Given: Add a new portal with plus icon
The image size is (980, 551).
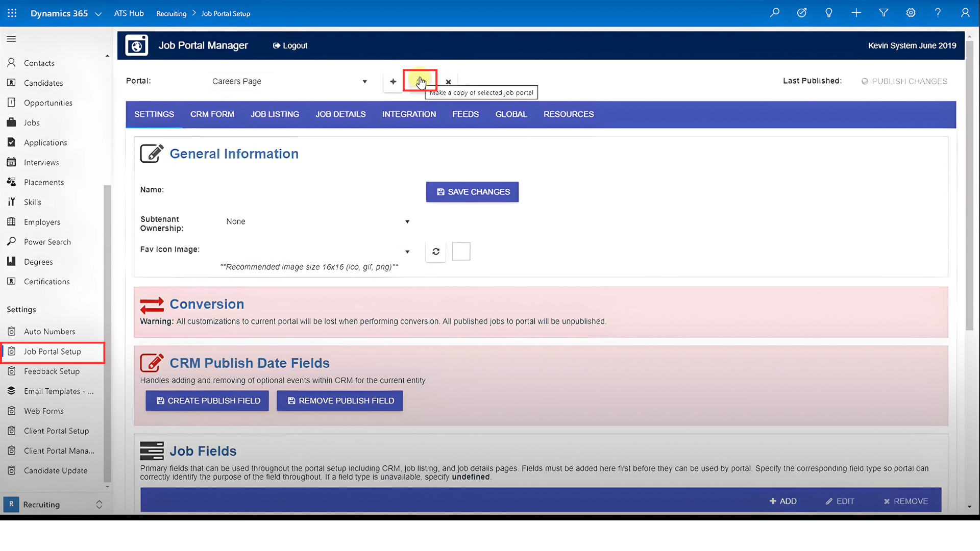Looking at the screenshot, I should click(x=393, y=82).
